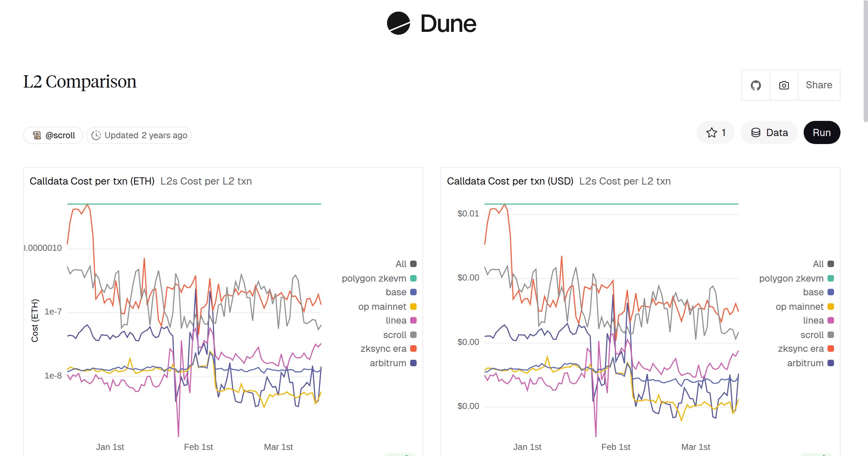Click the page vertical scrollbar
This screenshot has width=868, height=456.
(865, 62)
